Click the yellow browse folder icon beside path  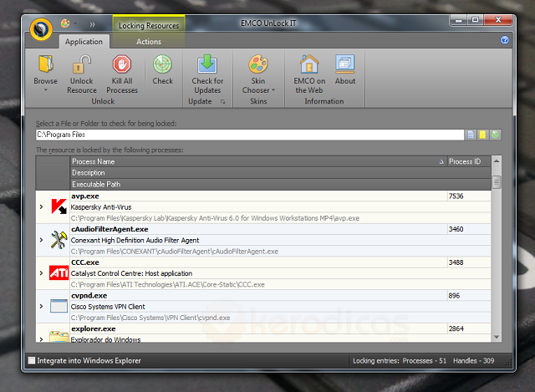(x=482, y=135)
